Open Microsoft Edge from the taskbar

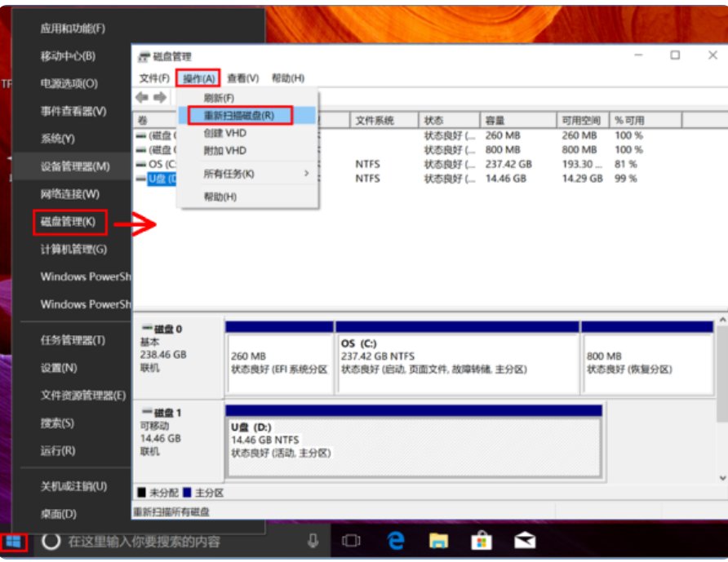pyautogui.click(x=397, y=539)
